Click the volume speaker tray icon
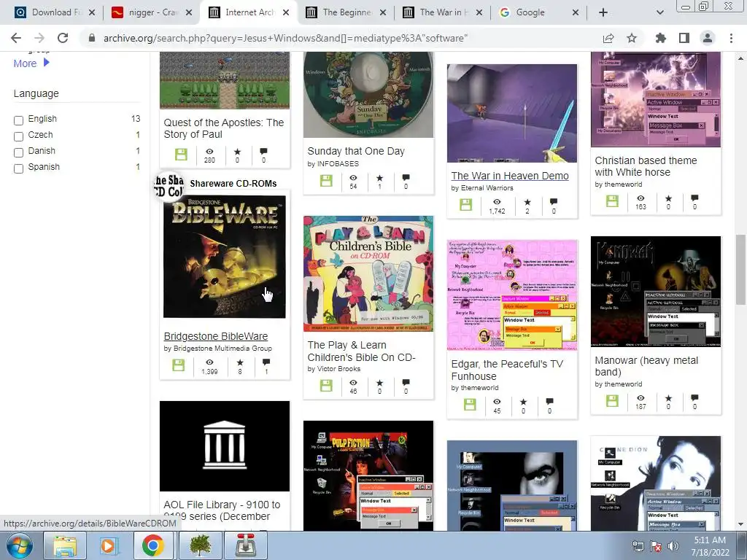This screenshot has height=560, width=747. [673, 546]
